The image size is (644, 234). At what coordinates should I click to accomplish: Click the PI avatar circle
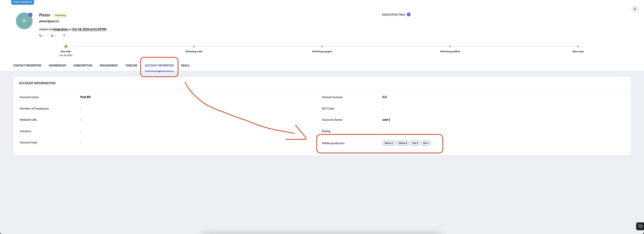pos(24,21)
